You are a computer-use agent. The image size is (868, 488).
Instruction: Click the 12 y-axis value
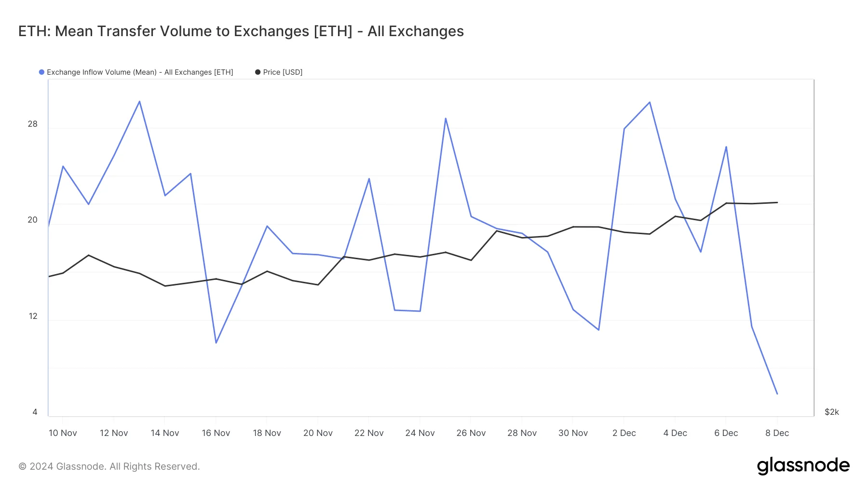[33, 316]
